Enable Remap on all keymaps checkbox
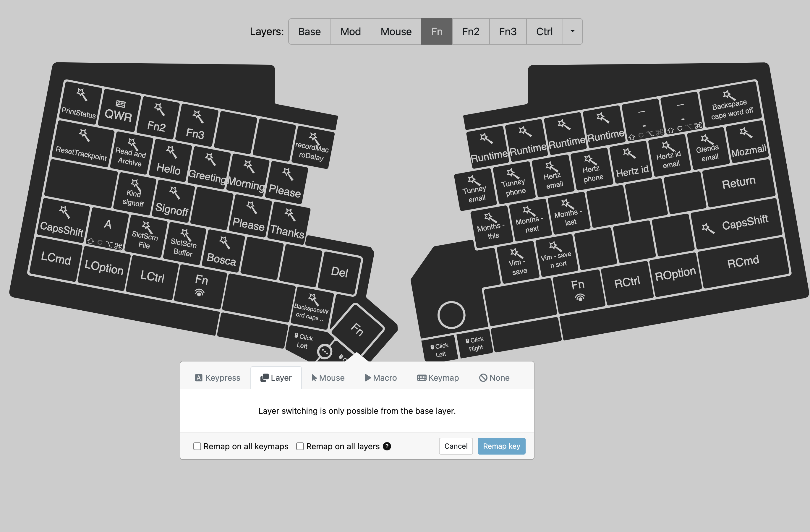 click(x=197, y=446)
